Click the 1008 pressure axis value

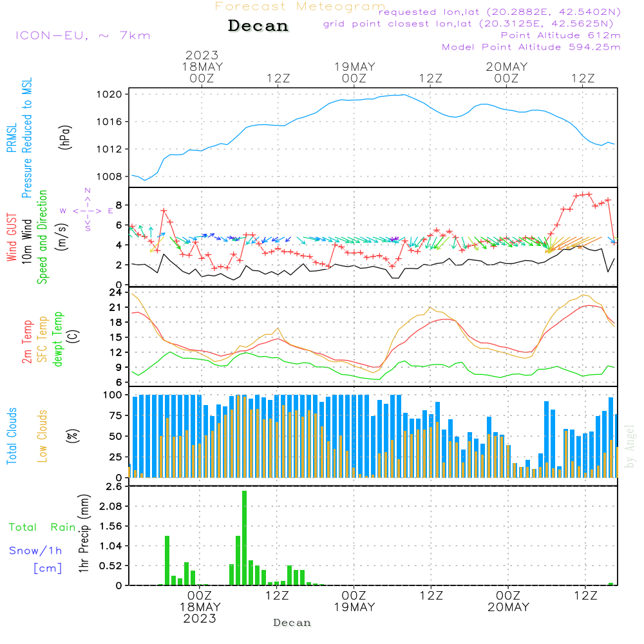(x=109, y=176)
